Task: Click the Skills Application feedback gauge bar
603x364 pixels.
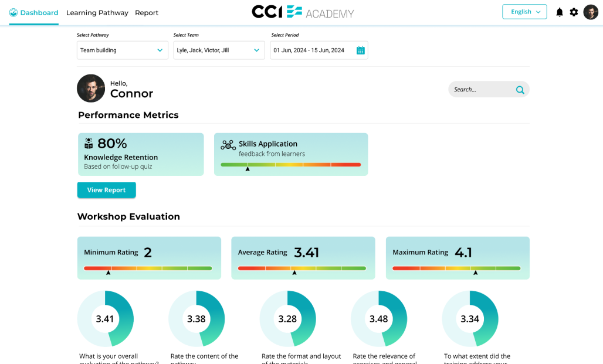Action: click(x=291, y=165)
